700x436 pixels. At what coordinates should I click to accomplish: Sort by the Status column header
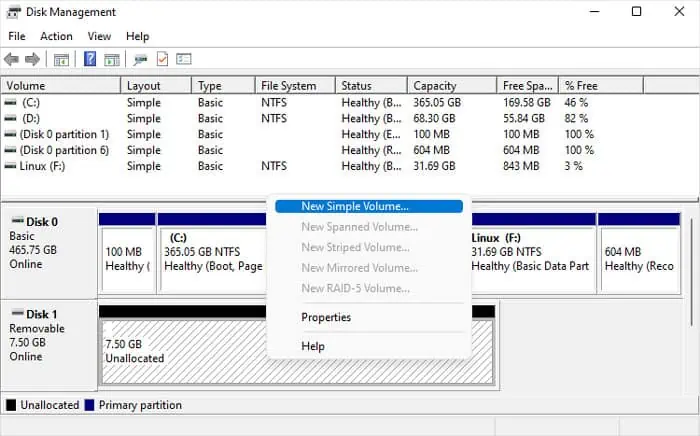click(x=371, y=85)
